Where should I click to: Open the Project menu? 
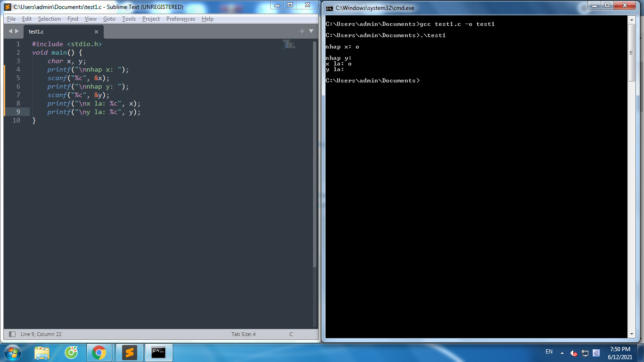[151, 19]
